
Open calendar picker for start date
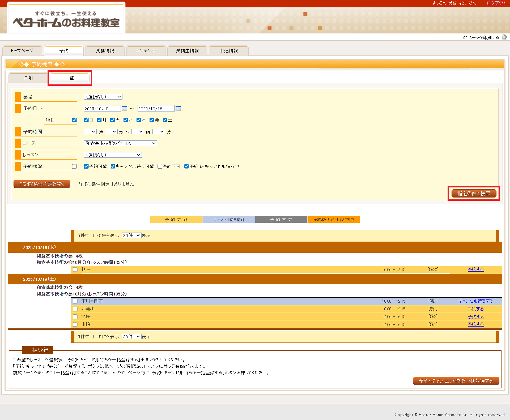pos(125,108)
